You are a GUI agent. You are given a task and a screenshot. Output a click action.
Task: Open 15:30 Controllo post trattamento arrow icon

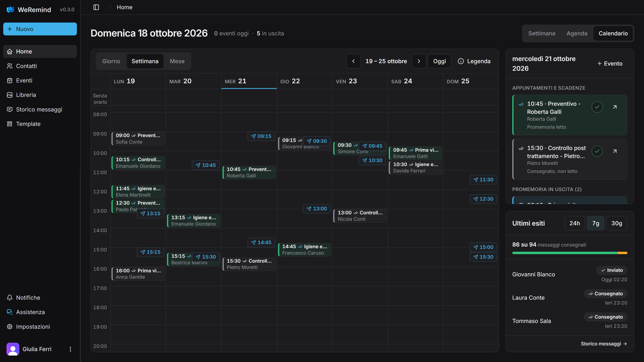pos(615,151)
